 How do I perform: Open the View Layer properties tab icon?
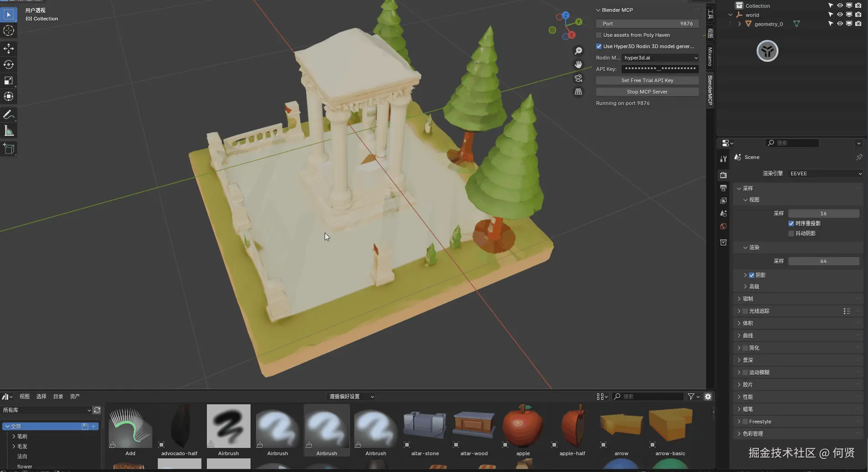723,200
